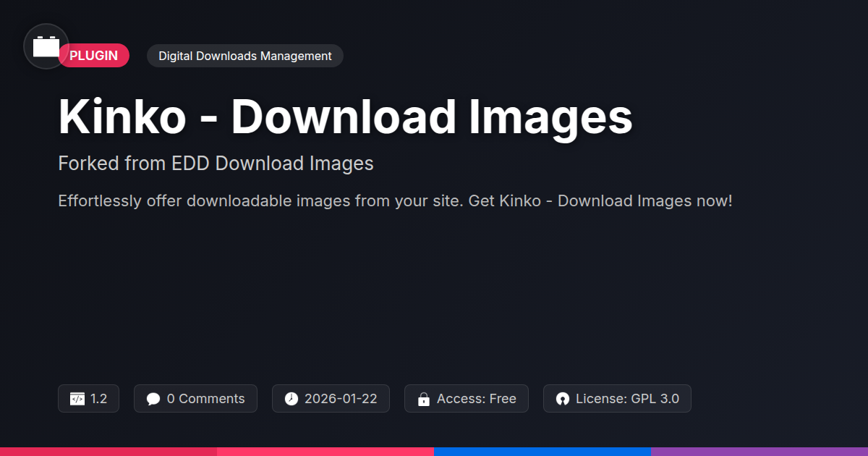The height and width of the screenshot is (456, 868).
Task: Click the 'Forked from EDD Download Images' subtitle
Action: click(216, 164)
